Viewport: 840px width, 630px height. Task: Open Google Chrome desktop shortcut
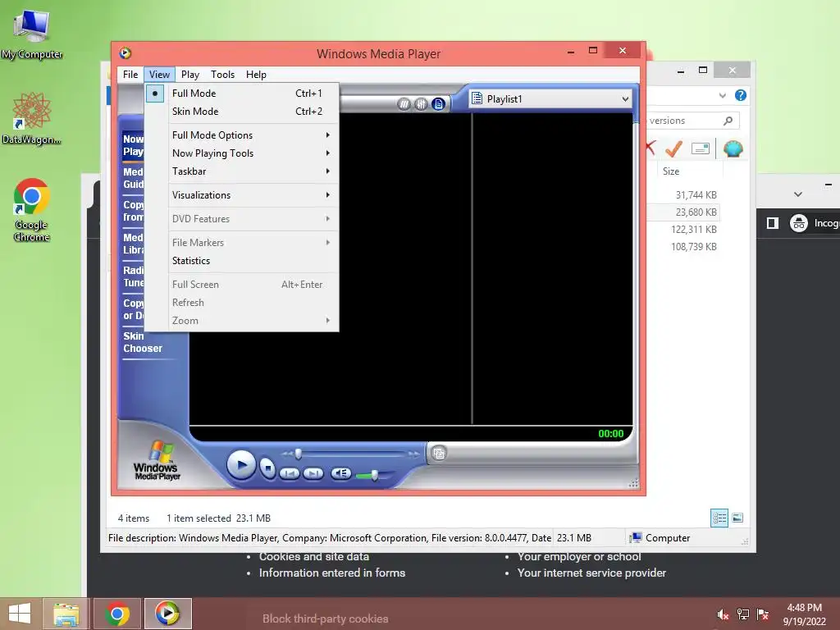pos(32,210)
